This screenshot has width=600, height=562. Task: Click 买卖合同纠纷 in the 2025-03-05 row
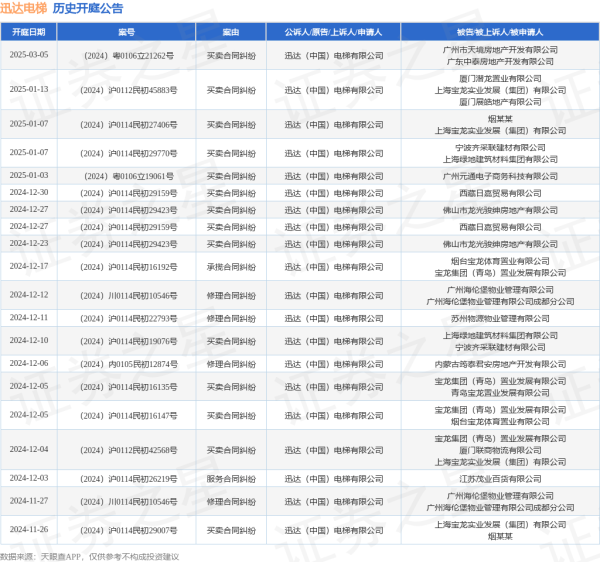[231, 56]
